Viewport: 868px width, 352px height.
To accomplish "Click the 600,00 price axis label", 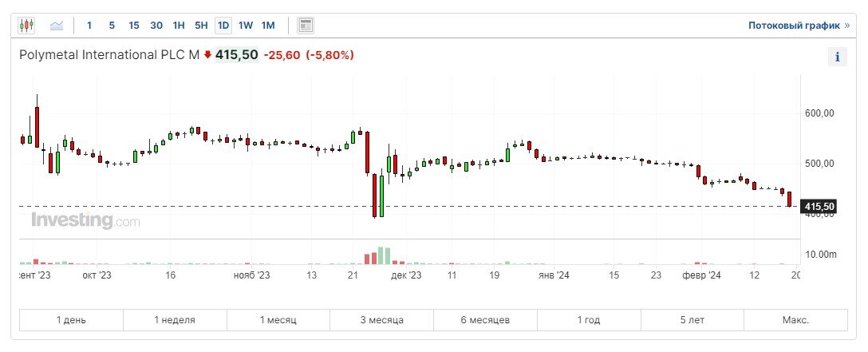I will tap(819, 113).
